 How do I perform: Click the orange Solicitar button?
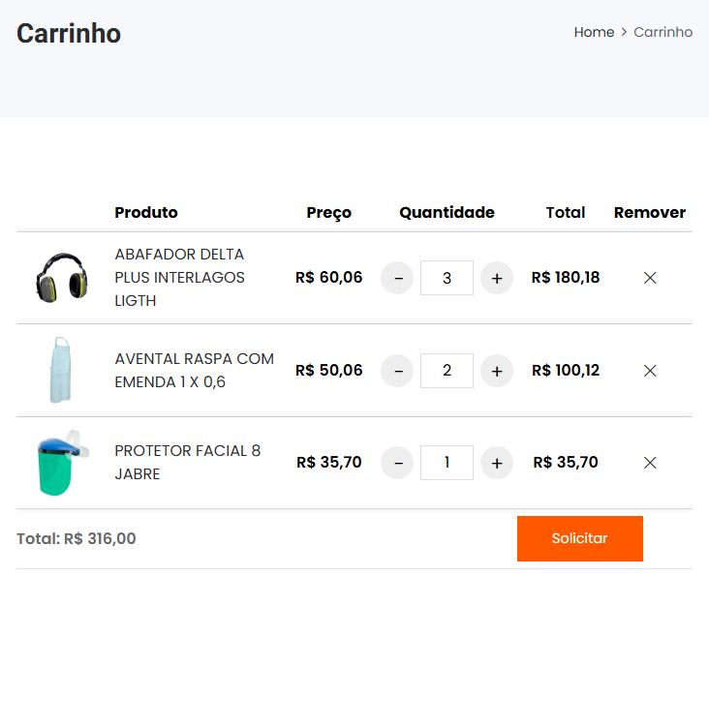pos(579,538)
